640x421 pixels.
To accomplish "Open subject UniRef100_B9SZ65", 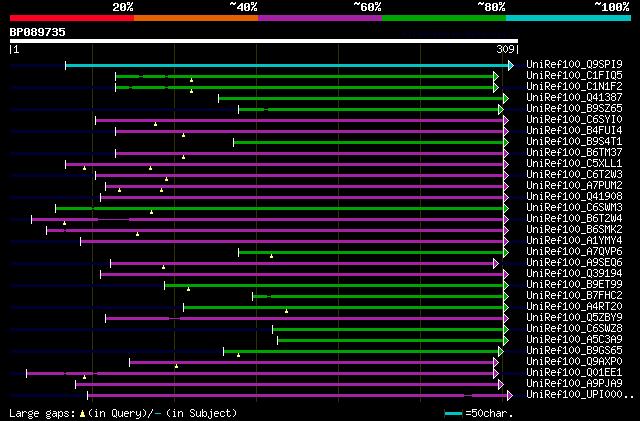I will [574, 108].
